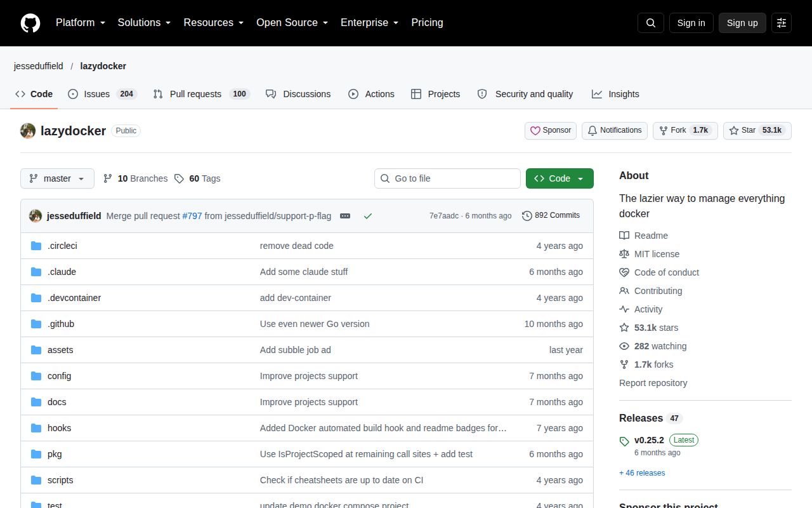This screenshot has width=812, height=508.
Task: Open the search magnifier button in the header
Action: (x=651, y=23)
